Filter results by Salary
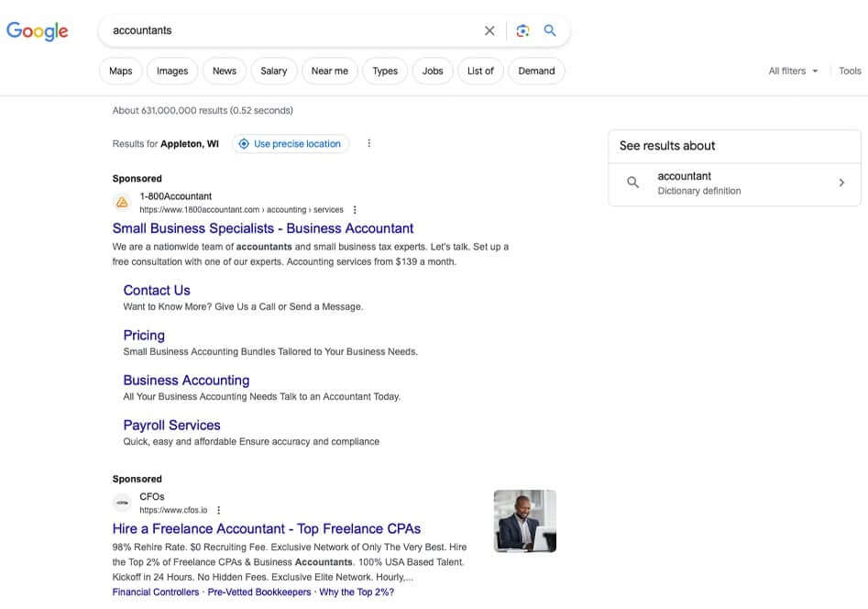Image resolution: width=868 pixels, height=609 pixels. pos(273,71)
